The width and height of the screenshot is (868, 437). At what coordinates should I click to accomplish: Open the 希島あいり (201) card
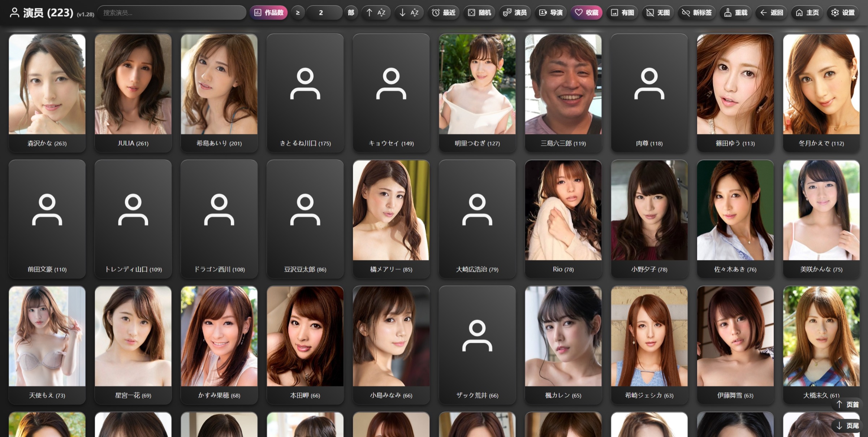(219, 93)
